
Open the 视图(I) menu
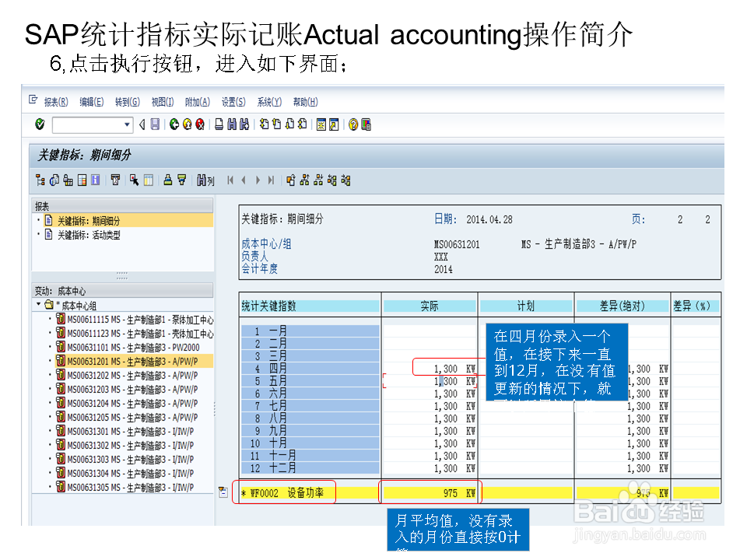(x=163, y=102)
